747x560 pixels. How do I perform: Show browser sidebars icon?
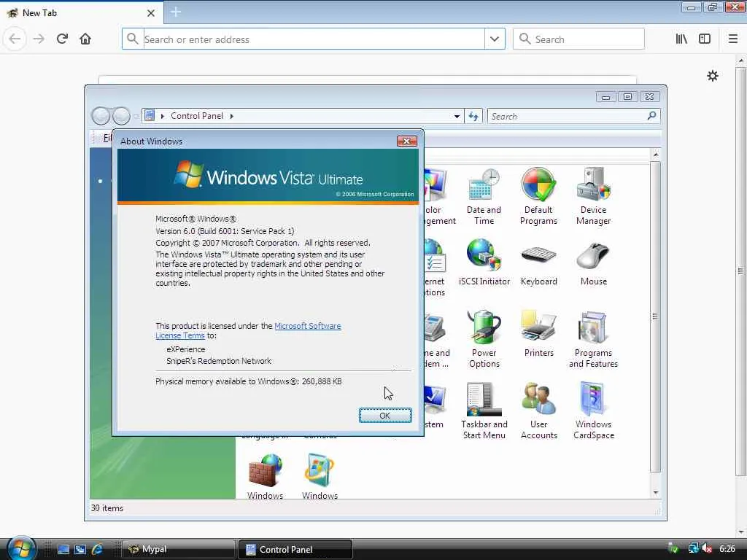705,39
